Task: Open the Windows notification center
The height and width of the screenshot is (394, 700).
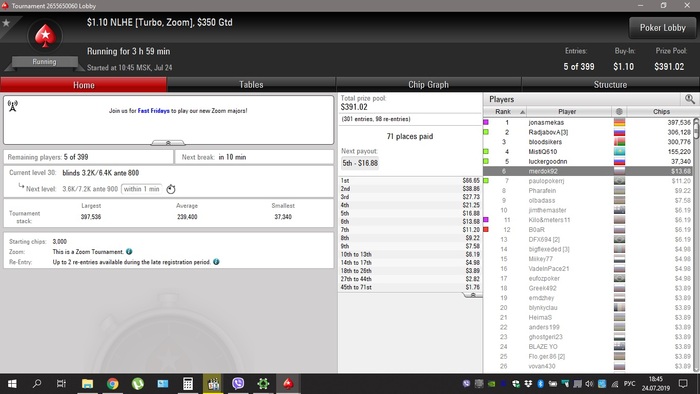Action: pyautogui.click(x=683, y=384)
